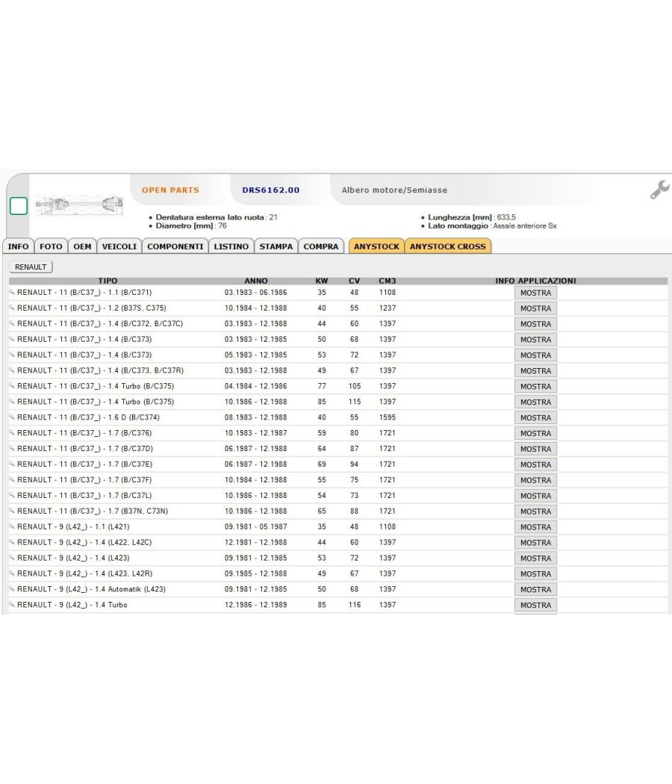Screen dimensions: 672x784
Task: Click magnifier icon for Renault 11 1.1 (B/C371)
Action: pos(11,292)
